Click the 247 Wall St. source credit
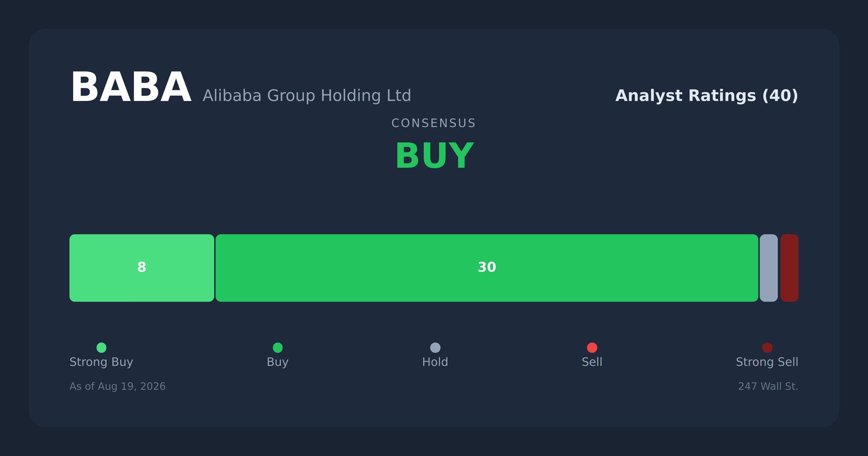The image size is (868, 456). coord(768,387)
